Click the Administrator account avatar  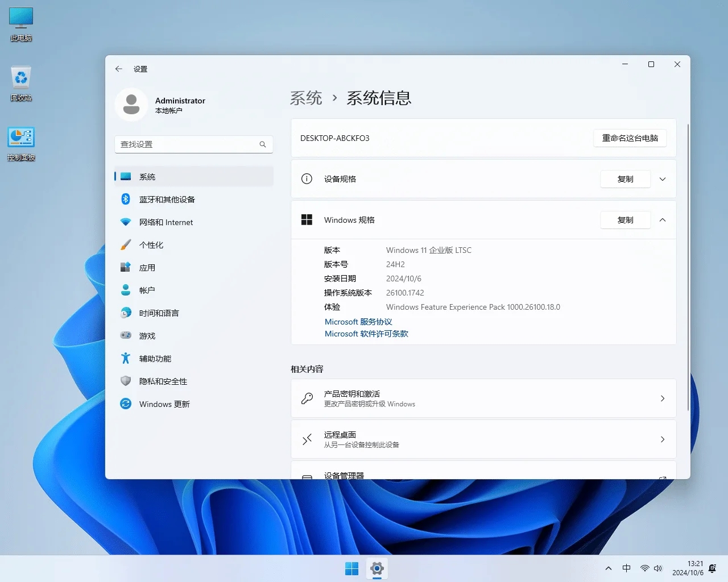[131, 105]
